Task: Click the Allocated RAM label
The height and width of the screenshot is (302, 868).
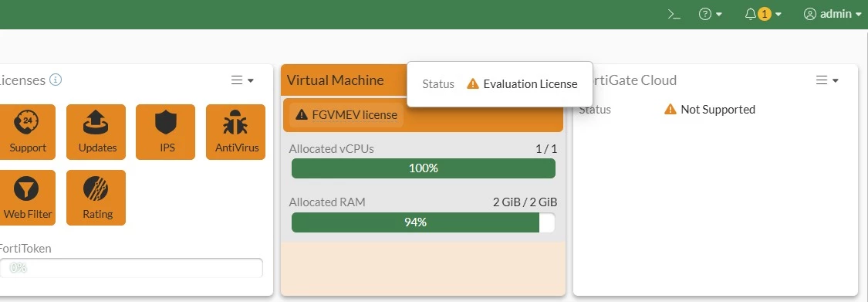Action: (x=327, y=202)
